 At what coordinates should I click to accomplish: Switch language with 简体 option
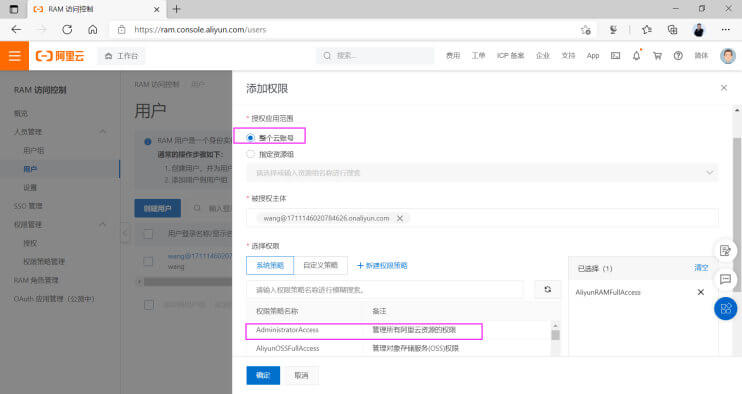coord(701,56)
